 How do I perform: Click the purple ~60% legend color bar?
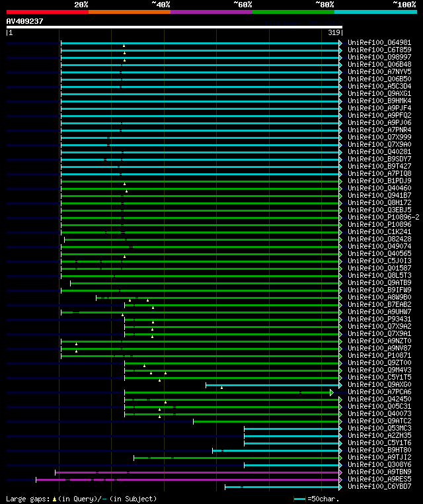(211, 12)
